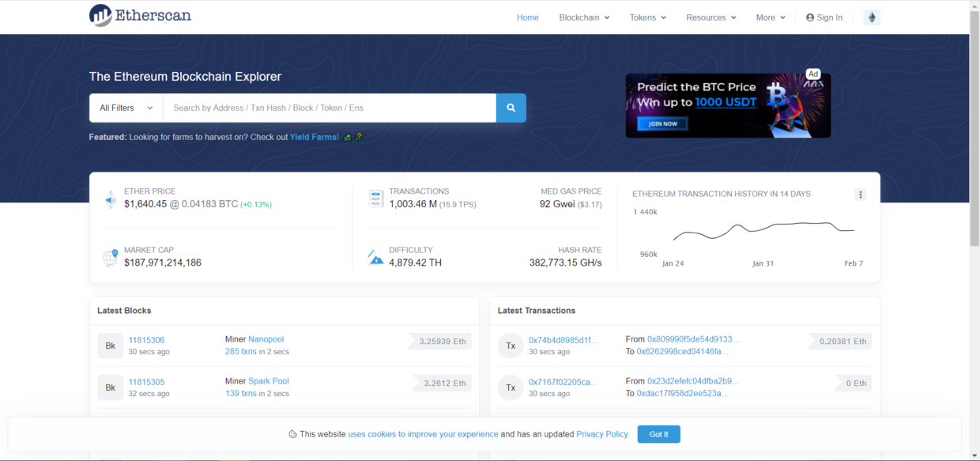Image resolution: width=980 pixels, height=461 pixels.
Task: Click the Market Cap globe icon
Action: pyautogui.click(x=111, y=257)
